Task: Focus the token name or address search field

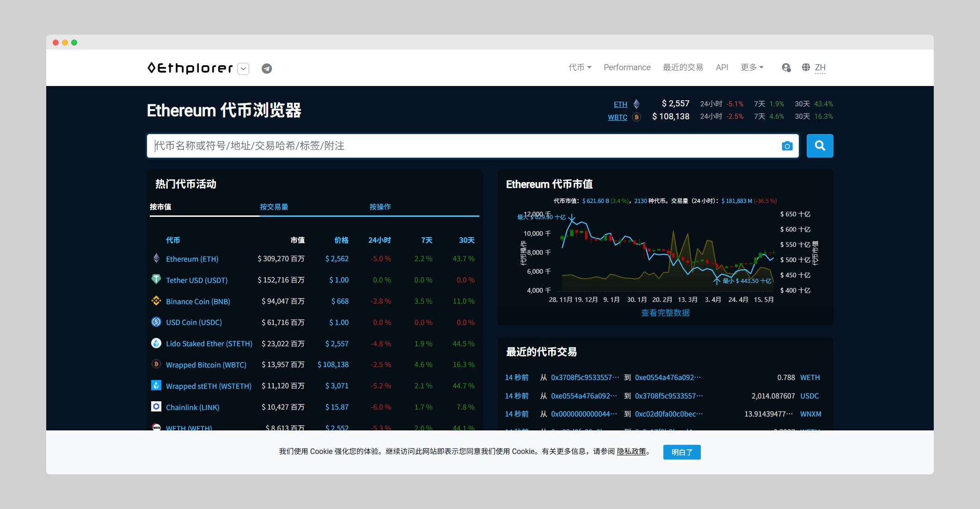Action: pyautogui.click(x=462, y=146)
